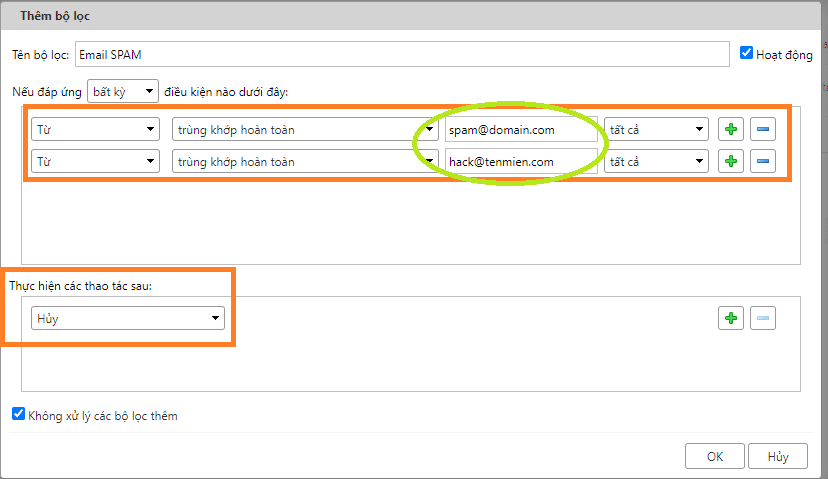Click the Tên bộ lọc field Email SPAM
This screenshot has height=479, width=828.
[x=402, y=54]
